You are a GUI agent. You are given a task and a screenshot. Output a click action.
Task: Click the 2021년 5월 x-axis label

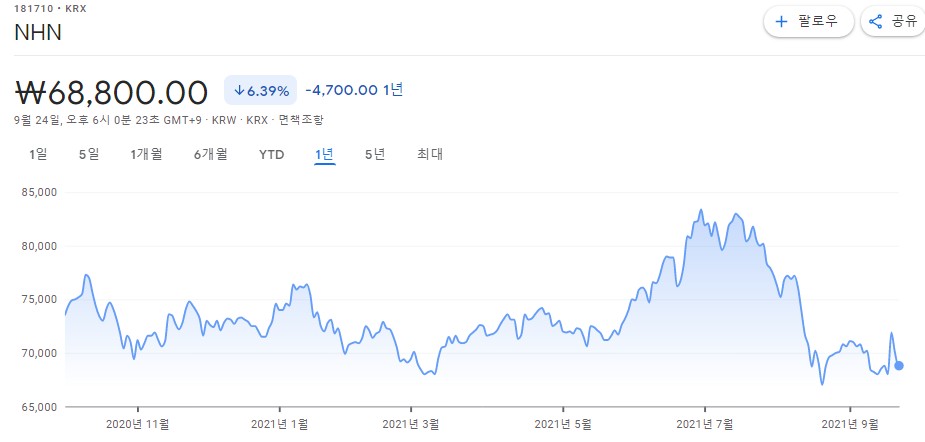562,424
